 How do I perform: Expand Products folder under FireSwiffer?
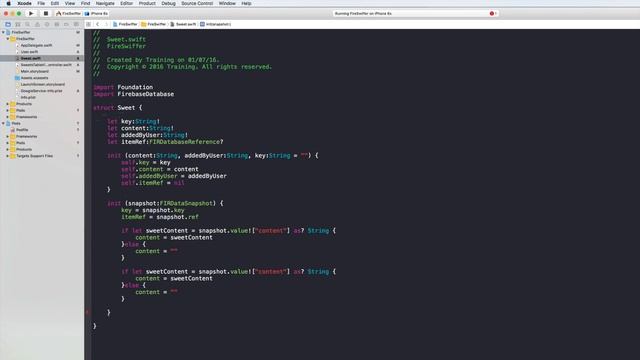[x=8, y=104]
